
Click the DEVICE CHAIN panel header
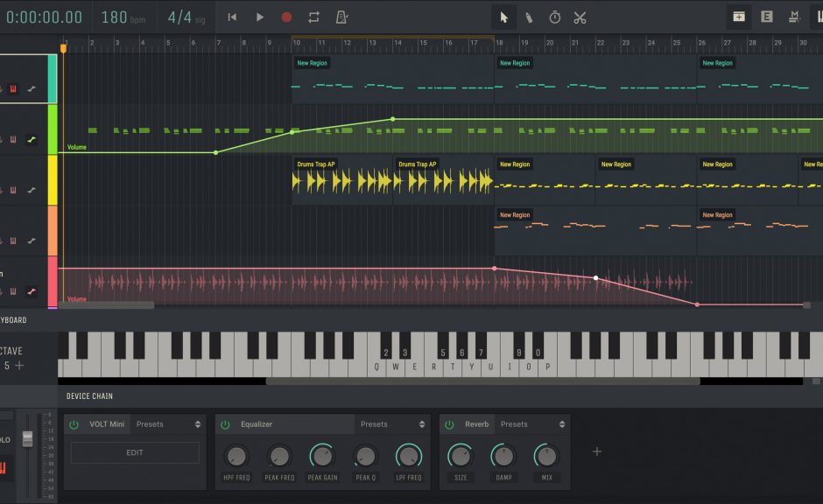(x=92, y=395)
